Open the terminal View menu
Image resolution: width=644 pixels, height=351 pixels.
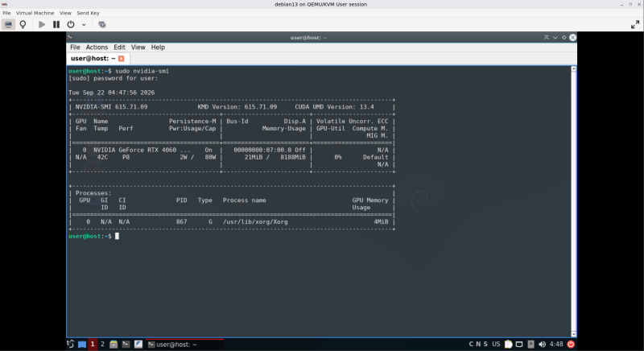138,47
